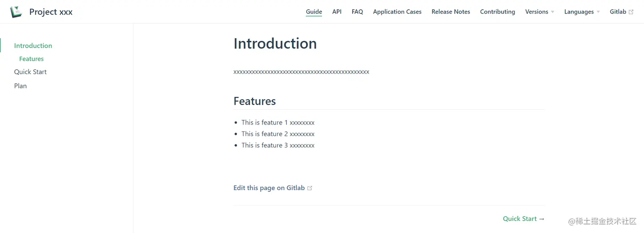Expand the Versions dropdown
Screen dimensions: 644x233
tap(539, 12)
